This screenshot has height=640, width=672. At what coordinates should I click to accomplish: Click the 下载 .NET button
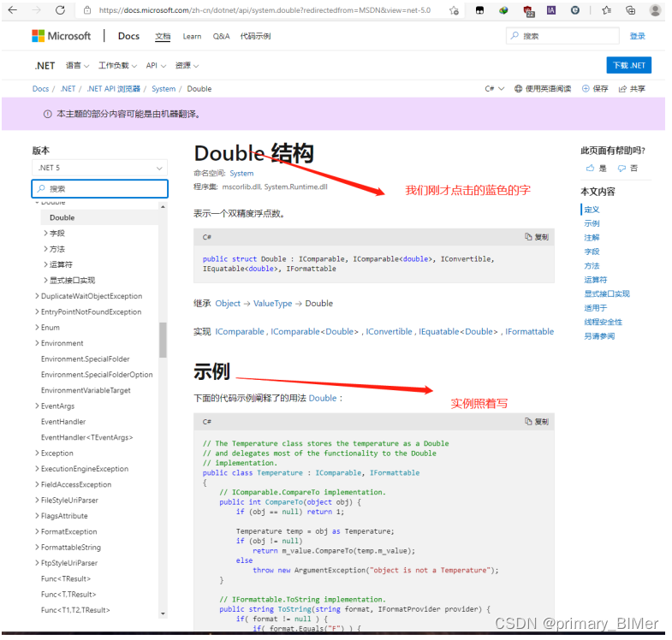pos(628,65)
